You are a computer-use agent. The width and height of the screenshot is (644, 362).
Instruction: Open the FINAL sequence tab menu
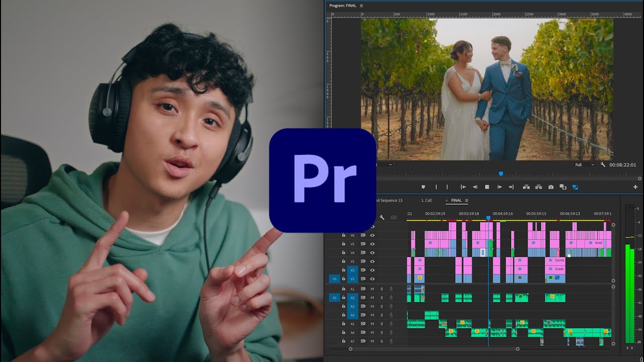click(466, 201)
